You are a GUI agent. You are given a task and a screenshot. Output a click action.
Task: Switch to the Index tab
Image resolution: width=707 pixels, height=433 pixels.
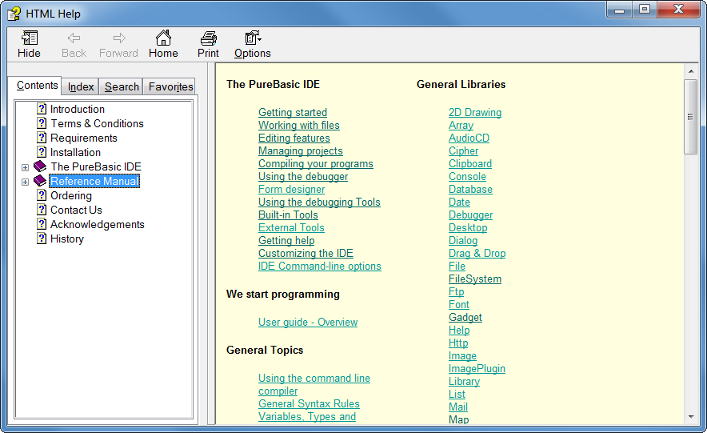81,87
